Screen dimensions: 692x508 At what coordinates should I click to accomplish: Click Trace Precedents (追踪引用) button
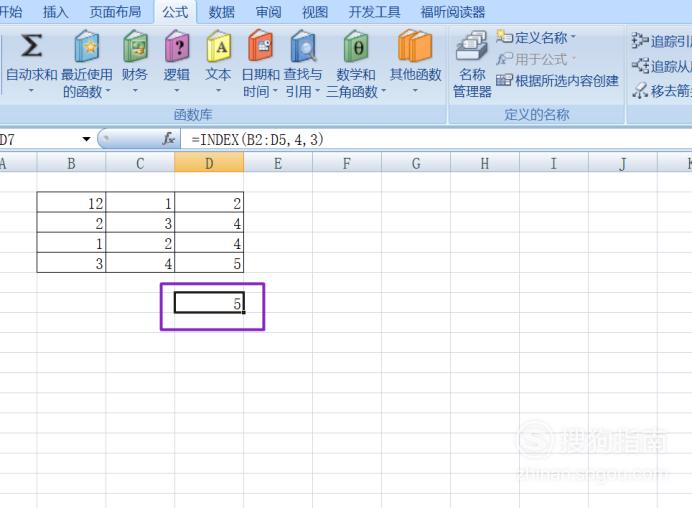(x=661, y=41)
